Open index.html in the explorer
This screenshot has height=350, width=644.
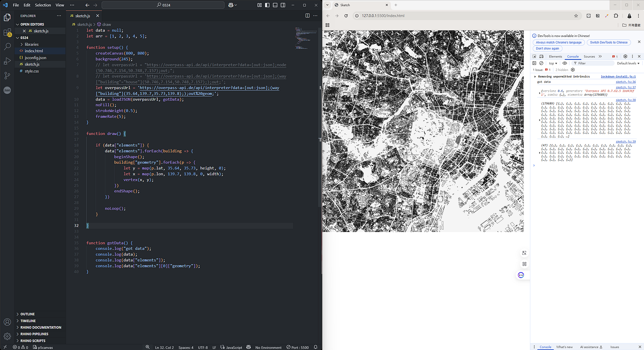(x=40, y=51)
